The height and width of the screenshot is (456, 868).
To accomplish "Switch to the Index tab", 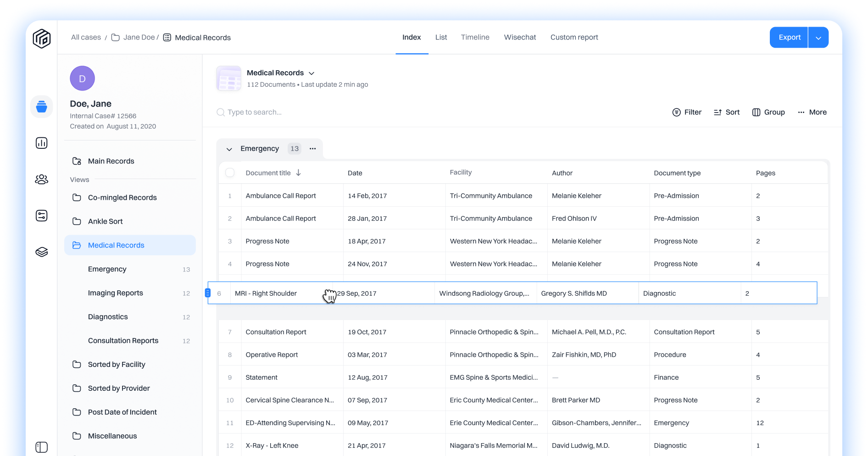I will tap(412, 37).
